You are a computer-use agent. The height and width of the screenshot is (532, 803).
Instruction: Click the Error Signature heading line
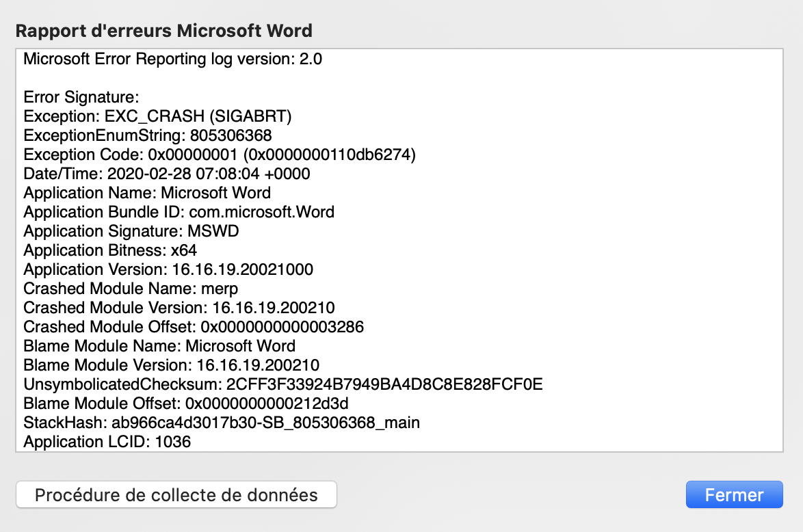pos(81,97)
